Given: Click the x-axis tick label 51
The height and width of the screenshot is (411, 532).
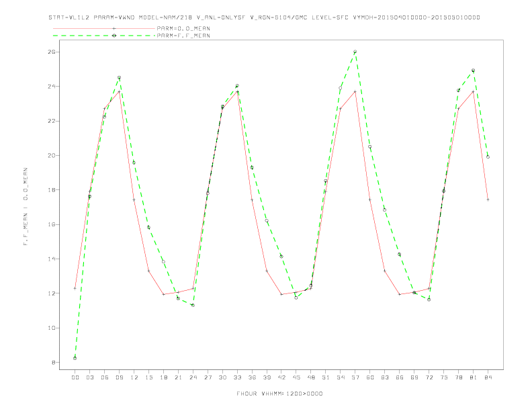Looking at the screenshot, I should coord(326,377).
